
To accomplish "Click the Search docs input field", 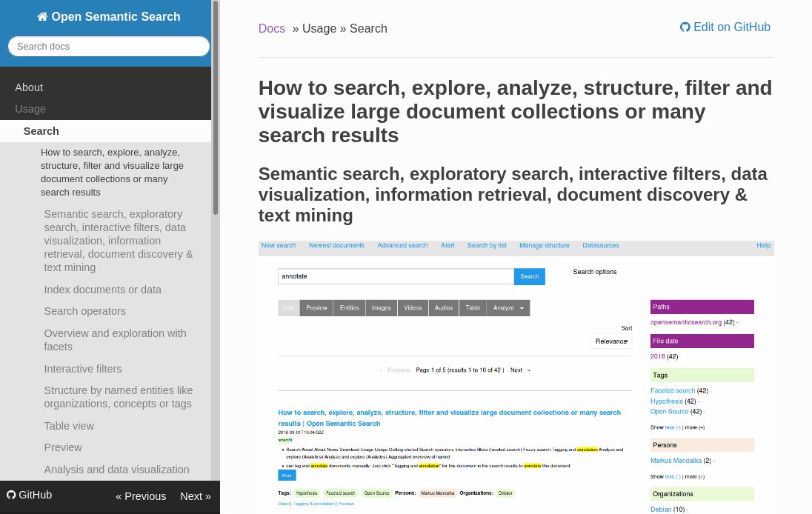I will (109, 47).
